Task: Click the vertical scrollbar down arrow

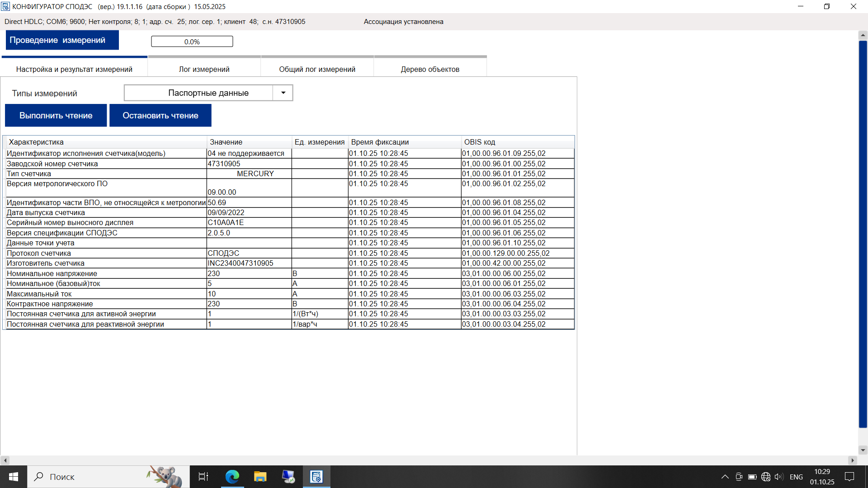Action: pyautogui.click(x=863, y=450)
